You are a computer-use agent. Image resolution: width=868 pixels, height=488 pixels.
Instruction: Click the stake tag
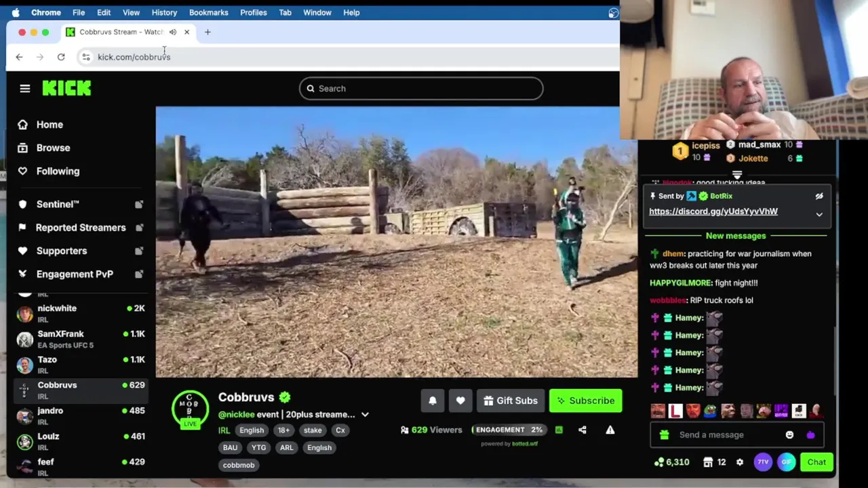[313, 430]
